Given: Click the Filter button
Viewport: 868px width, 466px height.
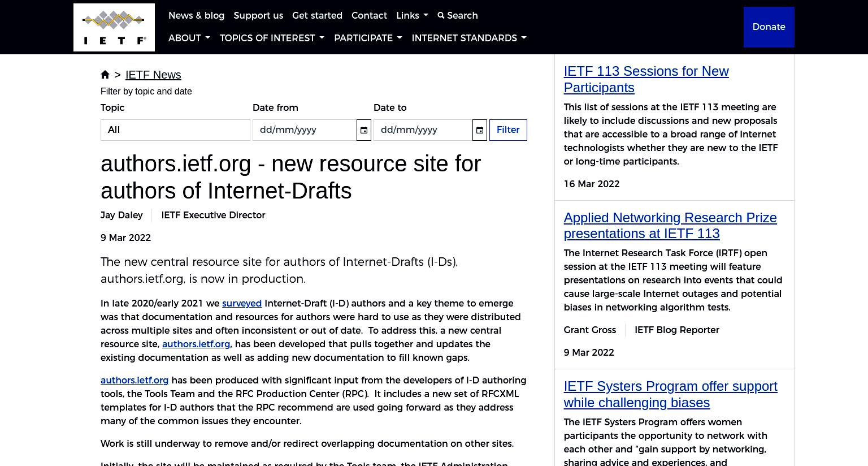Looking at the screenshot, I should click(x=508, y=130).
